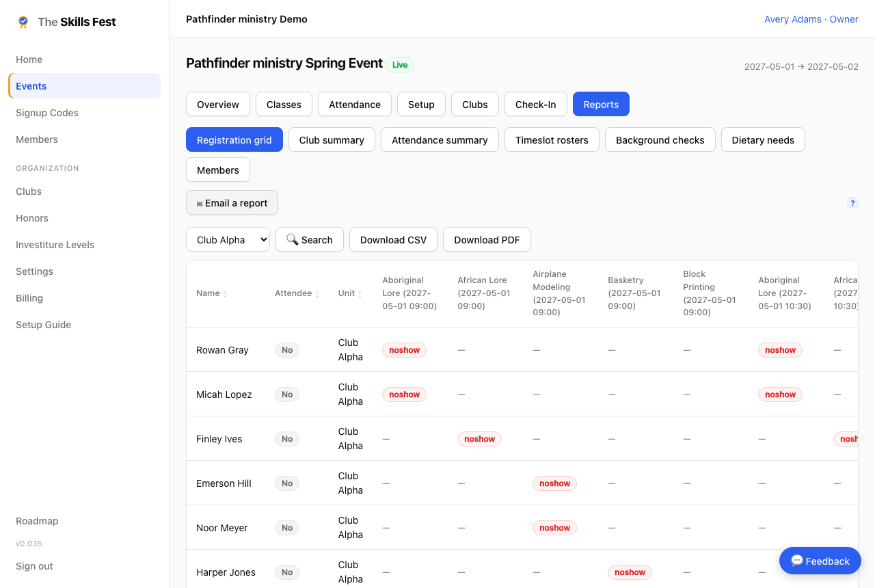
Task: Click the Email a report button
Action: click(x=232, y=203)
